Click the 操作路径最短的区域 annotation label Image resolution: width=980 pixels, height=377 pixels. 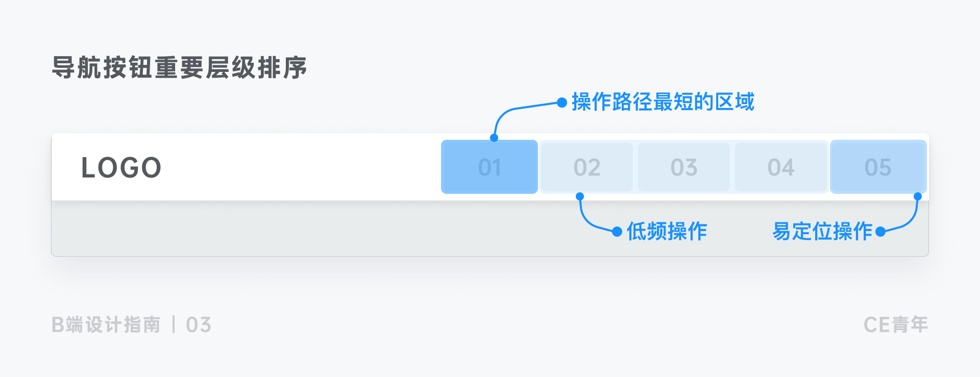[663, 102]
